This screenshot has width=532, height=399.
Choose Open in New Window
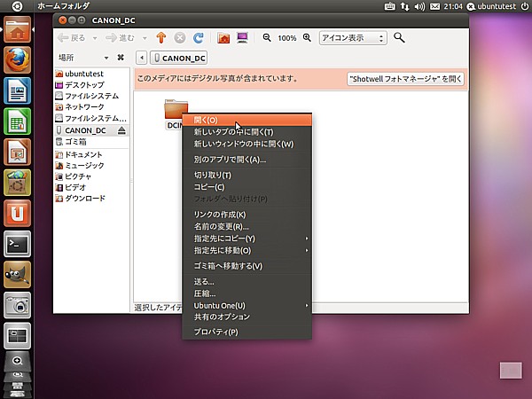click(x=247, y=144)
